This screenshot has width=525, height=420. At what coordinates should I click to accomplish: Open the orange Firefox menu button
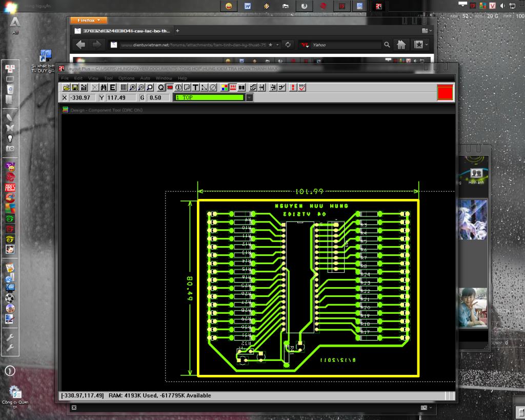(x=89, y=20)
